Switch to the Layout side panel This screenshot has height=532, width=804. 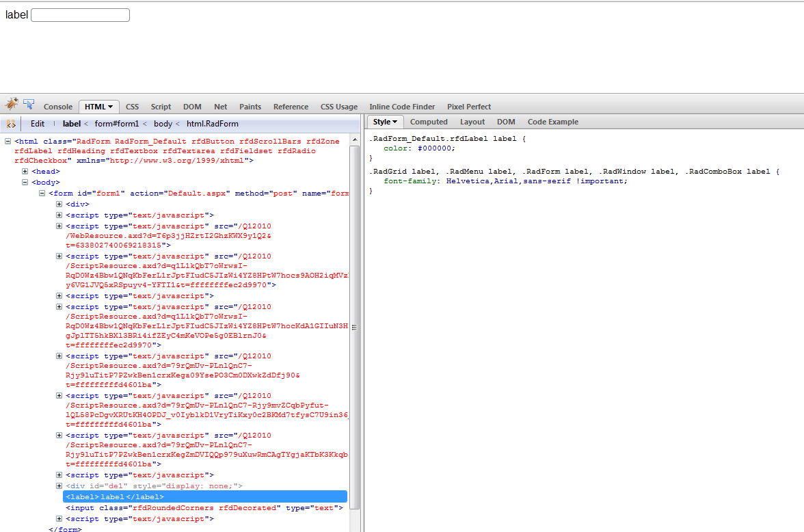point(472,122)
